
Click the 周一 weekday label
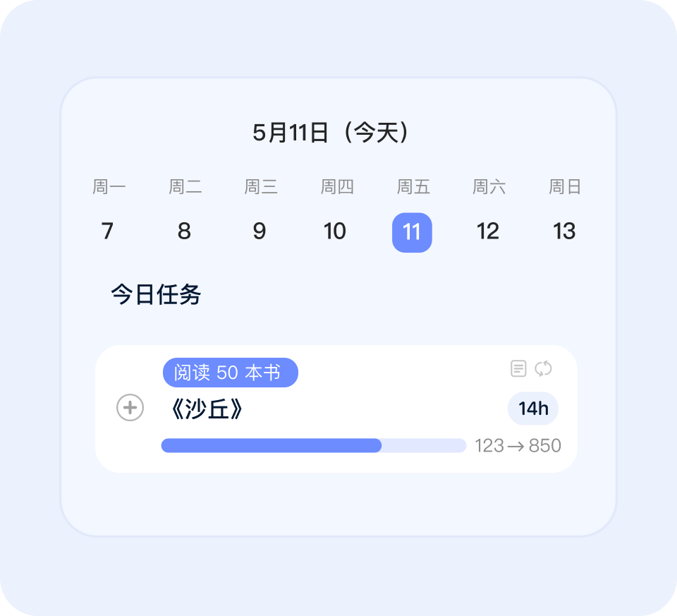pyautogui.click(x=109, y=187)
